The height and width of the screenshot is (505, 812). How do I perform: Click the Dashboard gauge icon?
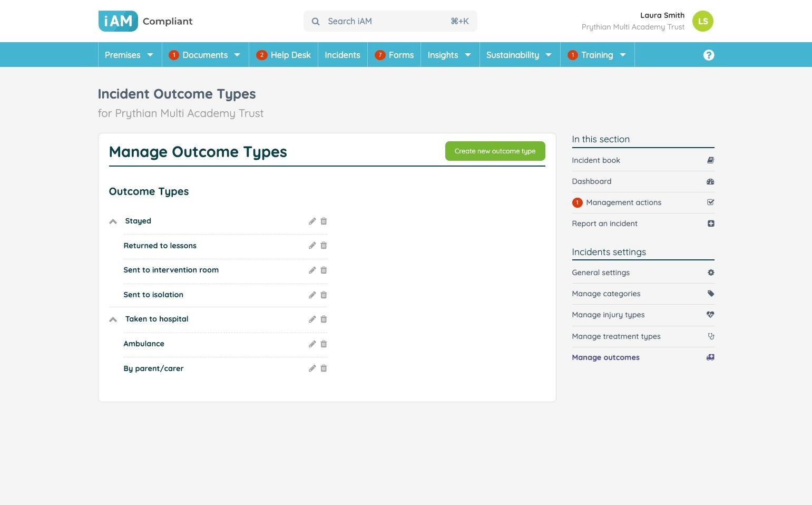click(710, 181)
